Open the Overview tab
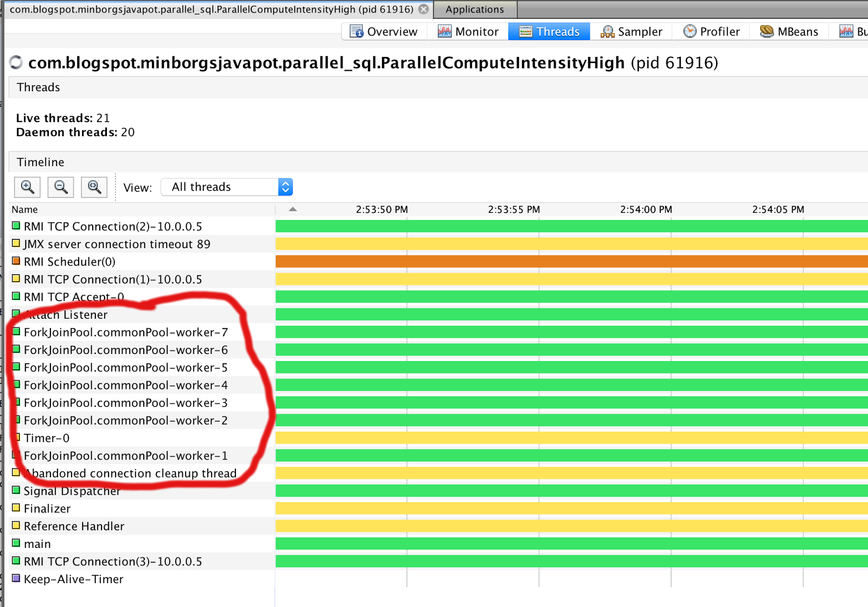Image resolution: width=868 pixels, height=607 pixels. click(384, 31)
